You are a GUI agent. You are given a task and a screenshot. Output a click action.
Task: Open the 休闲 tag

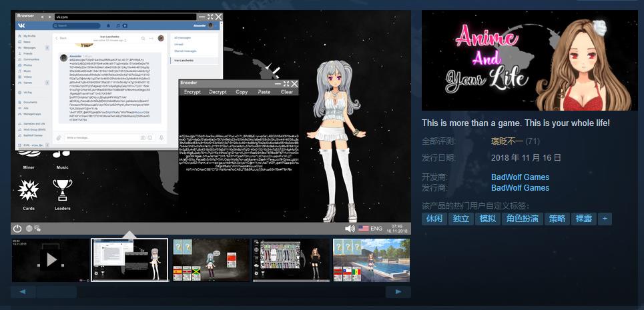(x=434, y=219)
